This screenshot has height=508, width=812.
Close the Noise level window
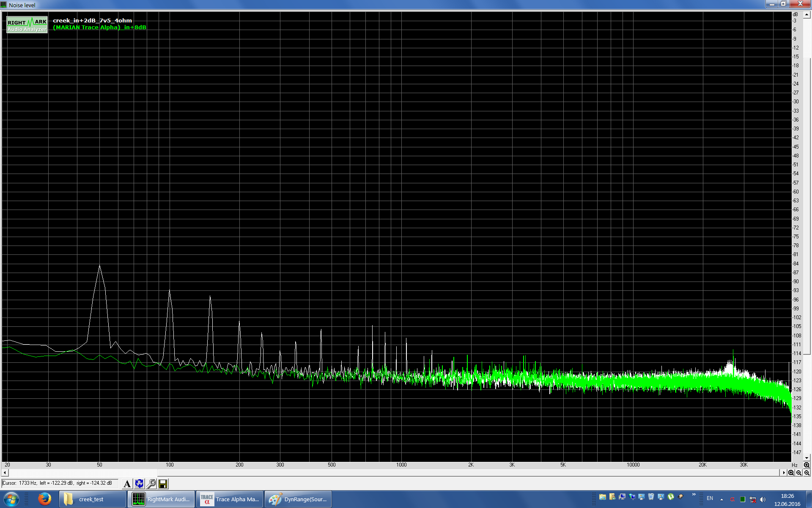point(800,4)
